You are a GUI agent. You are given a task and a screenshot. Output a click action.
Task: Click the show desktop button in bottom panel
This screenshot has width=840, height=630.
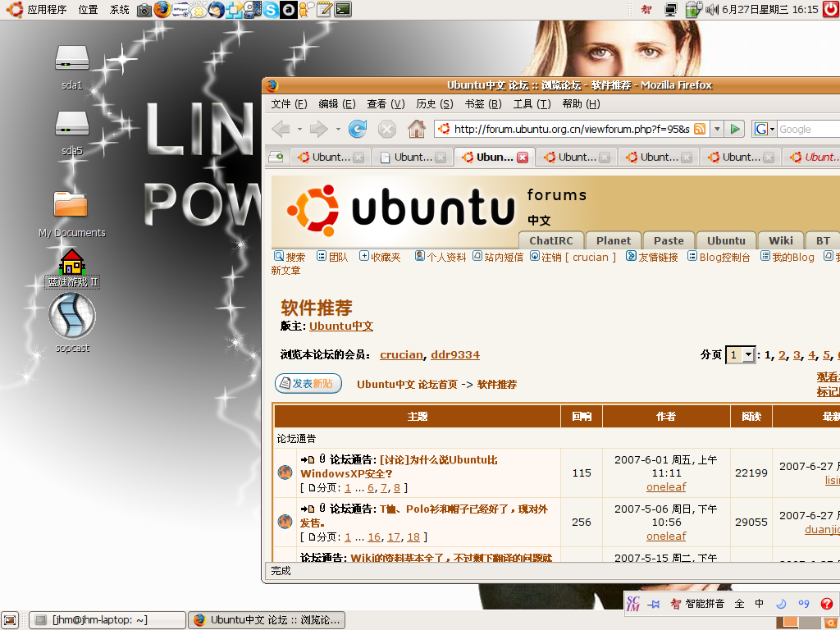tap(10, 620)
